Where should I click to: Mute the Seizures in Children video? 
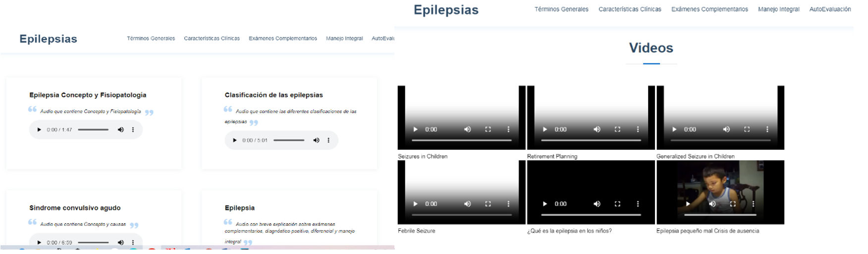click(467, 129)
